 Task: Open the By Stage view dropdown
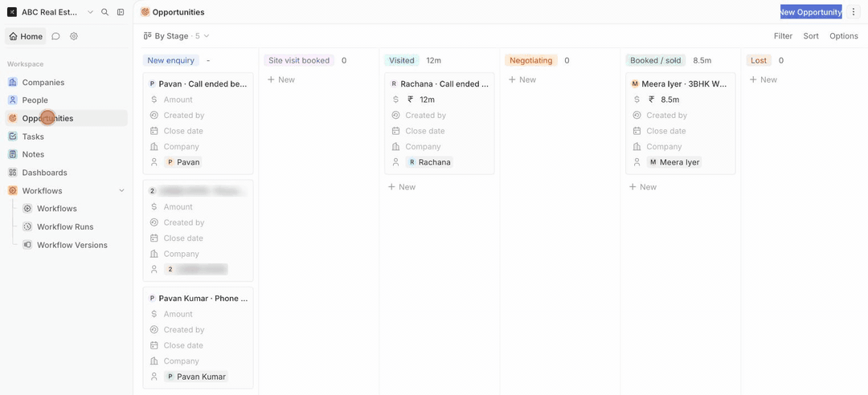176,36
